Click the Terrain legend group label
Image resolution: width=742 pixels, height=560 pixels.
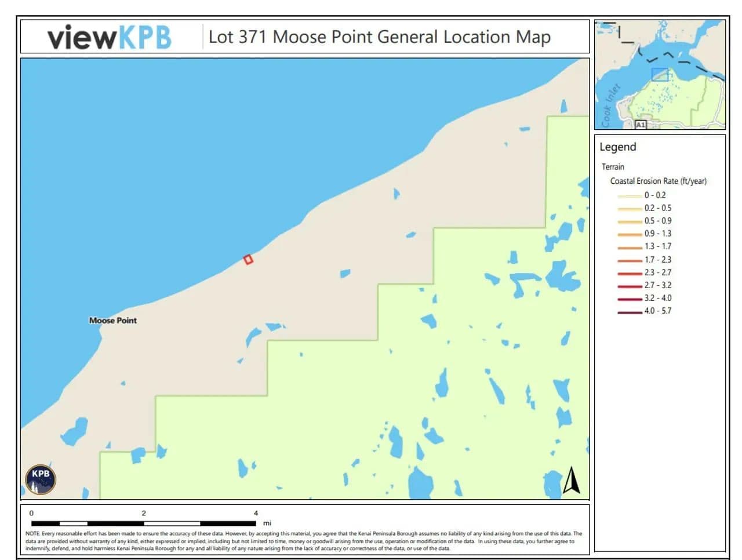pos(613,166)
